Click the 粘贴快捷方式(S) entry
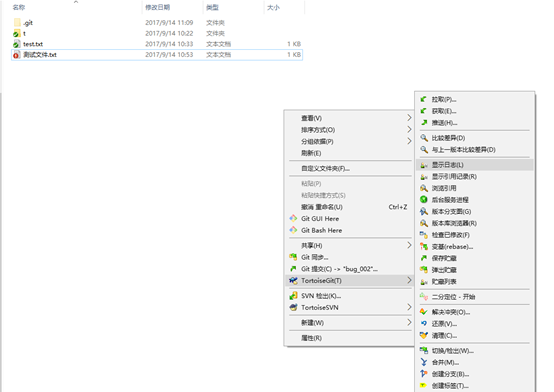 click(349, 195)
